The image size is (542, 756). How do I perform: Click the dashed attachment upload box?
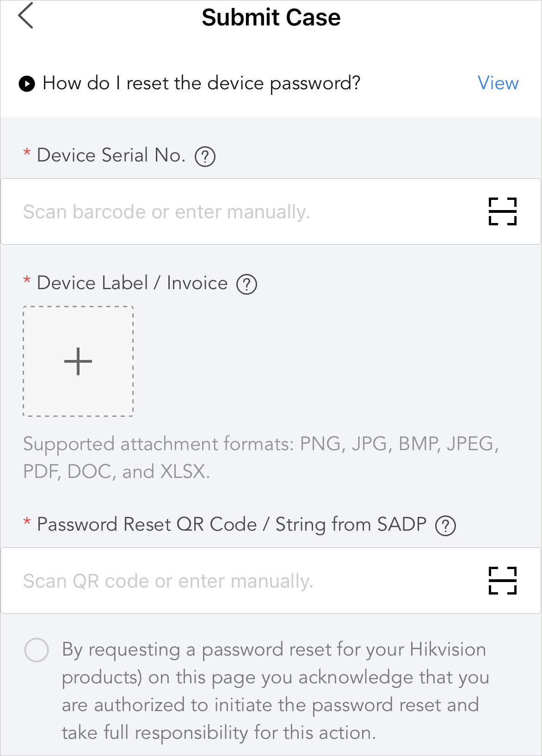[x=78, y=361]
